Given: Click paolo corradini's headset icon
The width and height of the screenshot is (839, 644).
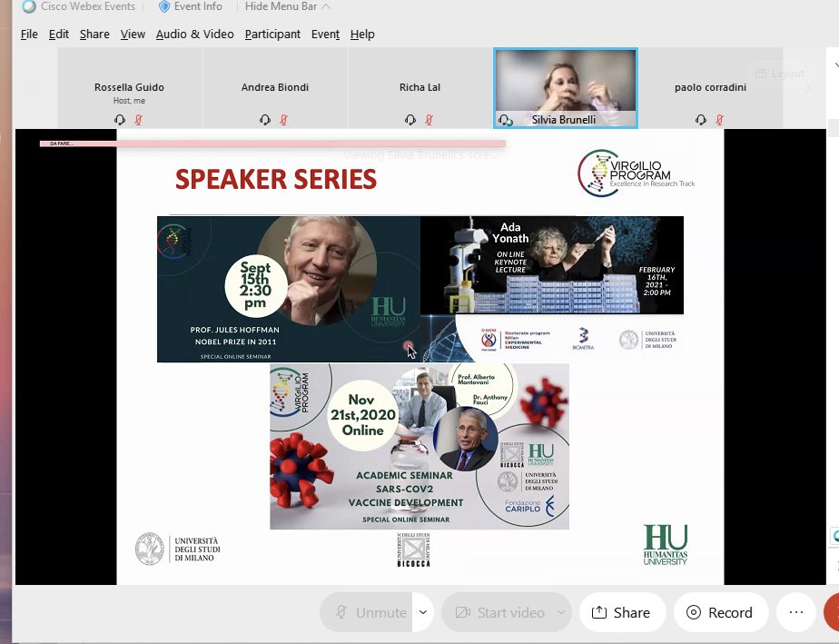Looking at the screenshot, I should 700,120.
